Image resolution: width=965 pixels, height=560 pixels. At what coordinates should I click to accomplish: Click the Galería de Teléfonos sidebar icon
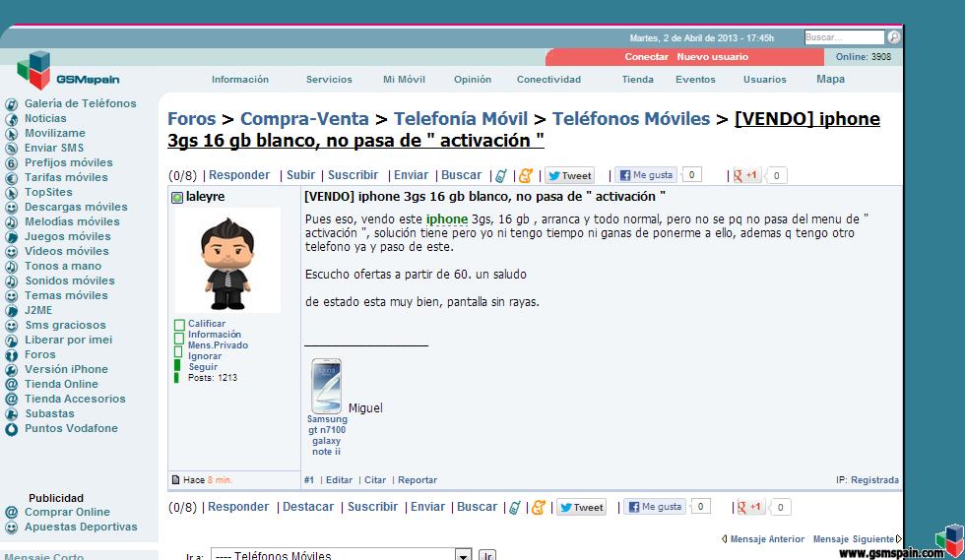(x=11, y=104)
